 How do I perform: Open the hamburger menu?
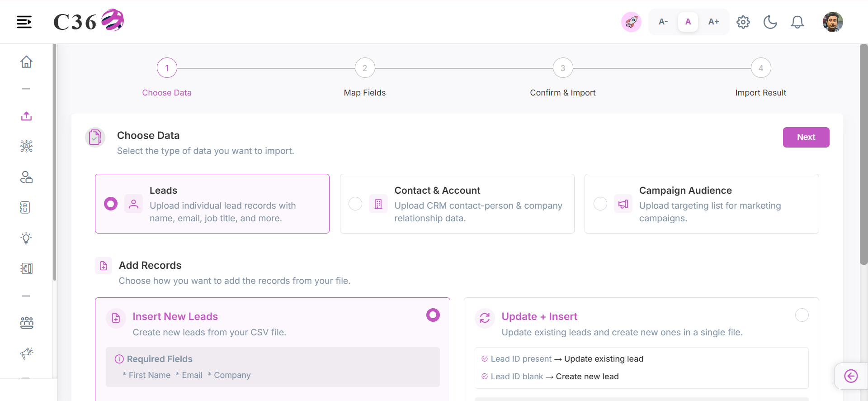(x=24, y=22)
